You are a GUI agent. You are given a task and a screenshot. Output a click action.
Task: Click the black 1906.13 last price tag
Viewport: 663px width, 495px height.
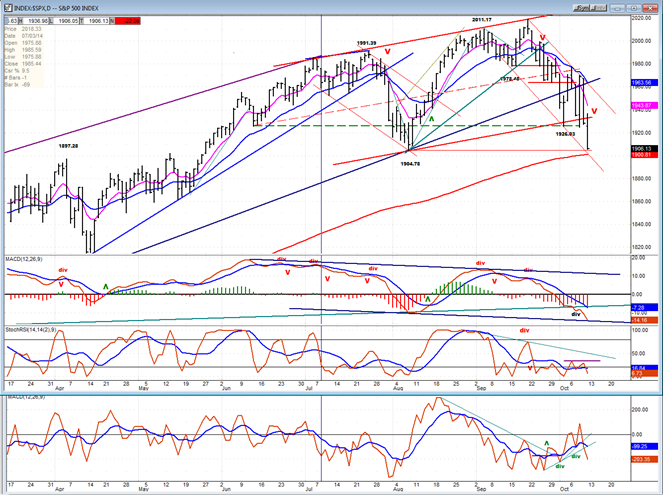[644, 149]
